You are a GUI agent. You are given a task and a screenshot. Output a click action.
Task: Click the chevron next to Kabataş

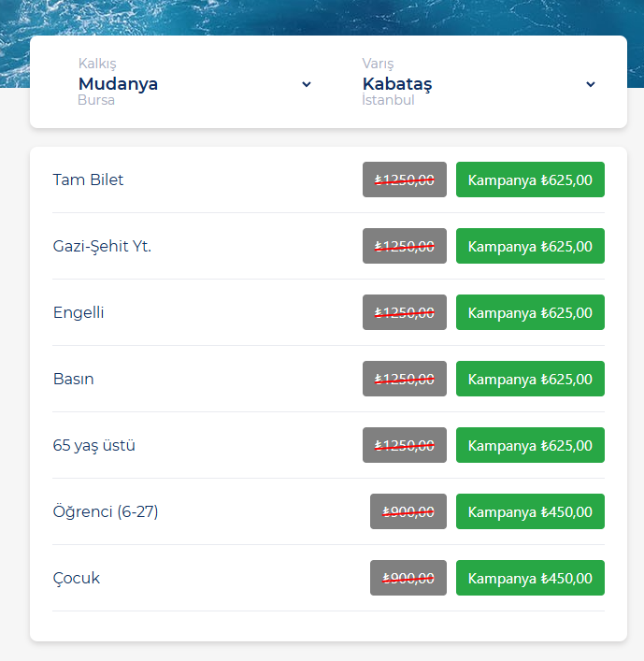tap(591, 84)
